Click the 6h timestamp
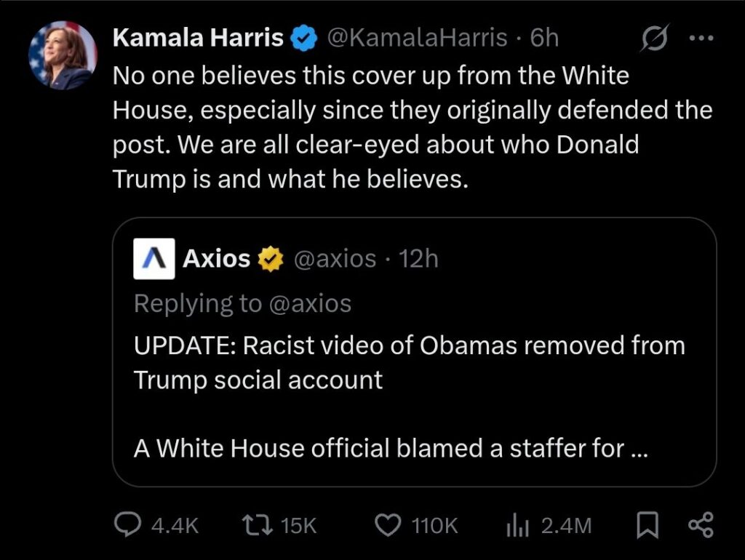The image size is (745, 560). (544, 39)
